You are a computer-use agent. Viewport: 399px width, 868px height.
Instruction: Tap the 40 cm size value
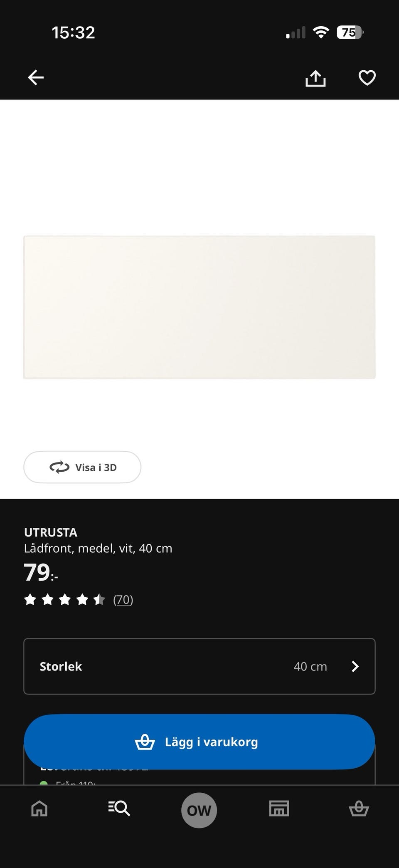310,666
